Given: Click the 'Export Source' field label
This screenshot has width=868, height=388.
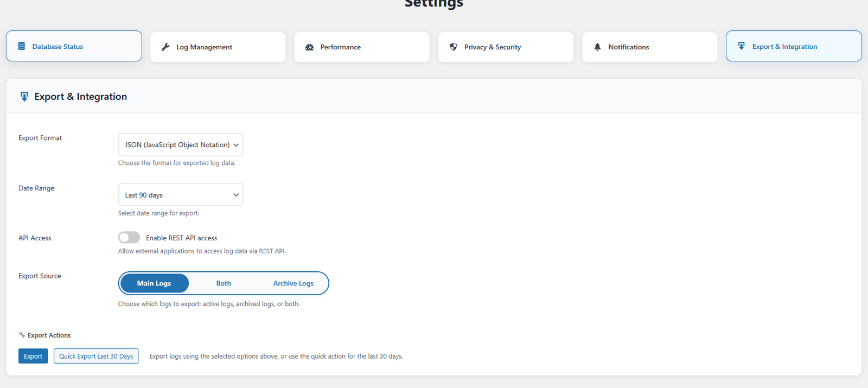Looking at the screenshot, I should 40,276.
